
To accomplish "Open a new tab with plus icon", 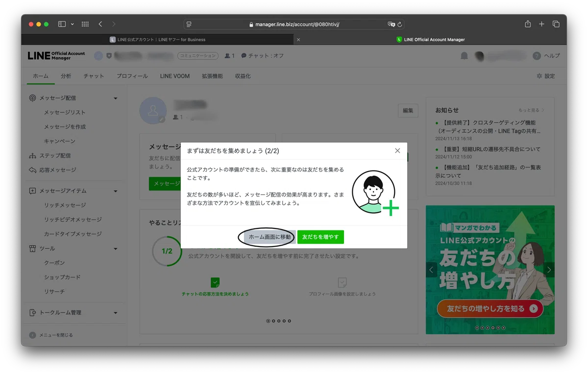I will [541, 24].
